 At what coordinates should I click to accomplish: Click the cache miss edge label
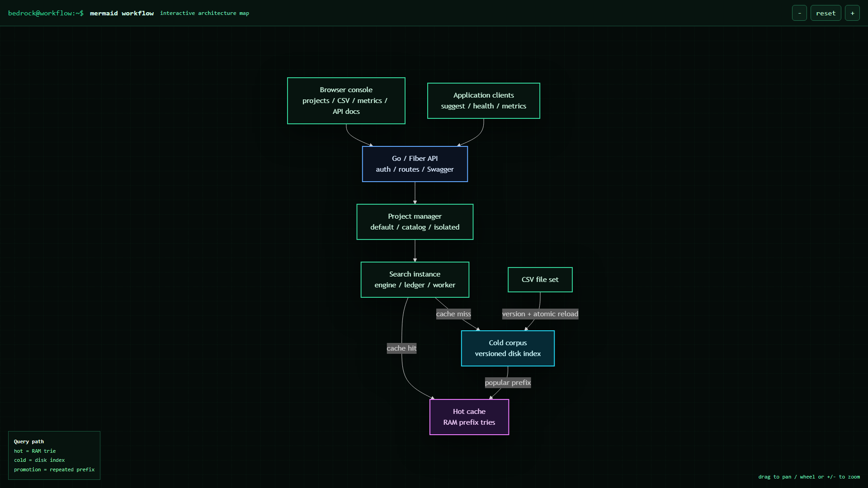point(453,314)
